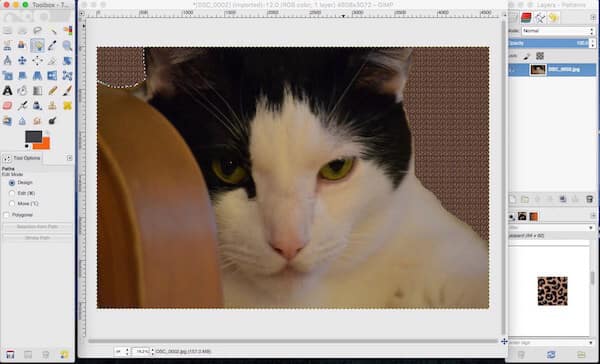Select the Paintbrush tool
Viewport: 600px width, 364px height.
click(67, 91)
